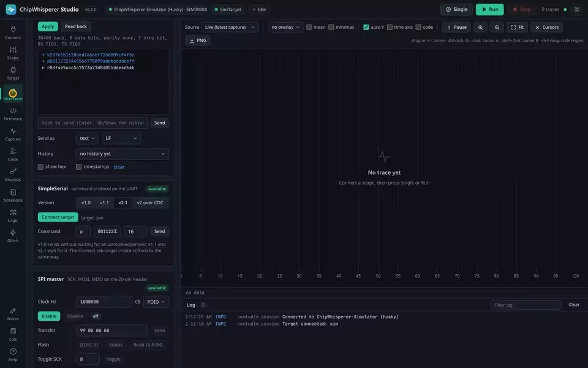This screenshot has height=368, width=588.
Task: Select v2 over CDC version
Action: coord(150,202)
